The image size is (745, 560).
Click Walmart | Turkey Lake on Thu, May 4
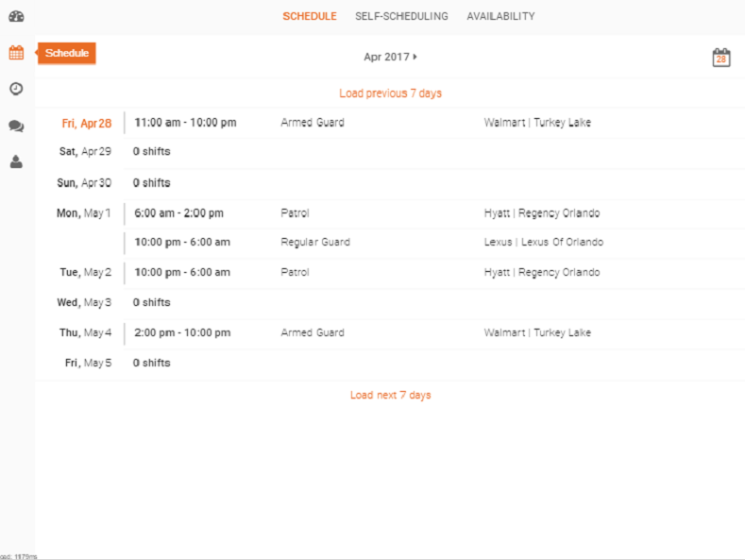pyautogui.click(x=537, y=332)
